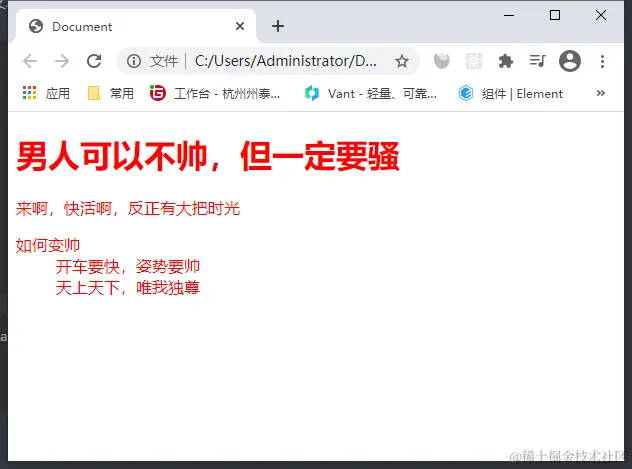Open a new tab with plus button

point(278,26)
